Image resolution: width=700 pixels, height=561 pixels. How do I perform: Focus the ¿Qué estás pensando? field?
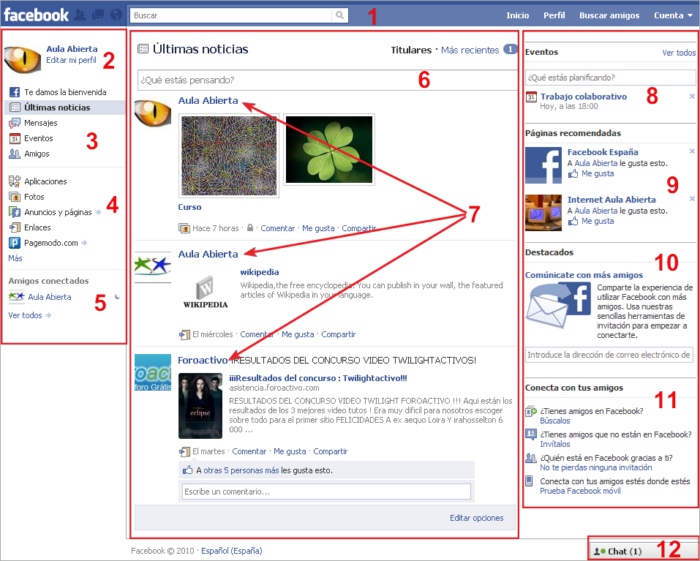coord(327,80)
